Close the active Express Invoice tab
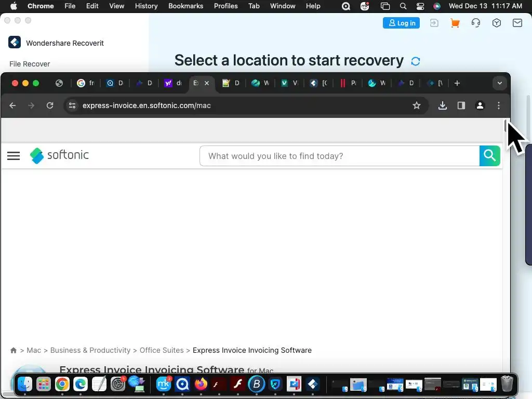 207,83
